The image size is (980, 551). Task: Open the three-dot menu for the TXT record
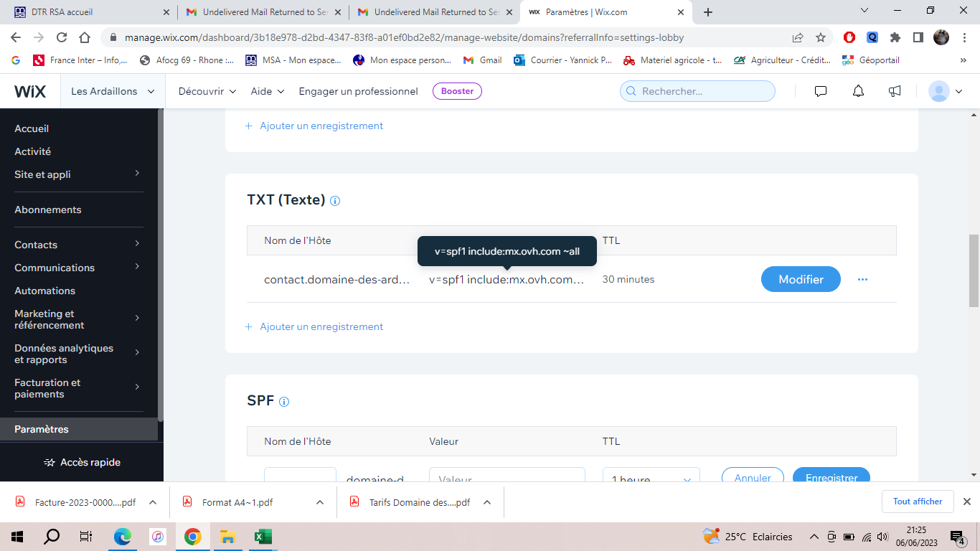tap(862, 279)
